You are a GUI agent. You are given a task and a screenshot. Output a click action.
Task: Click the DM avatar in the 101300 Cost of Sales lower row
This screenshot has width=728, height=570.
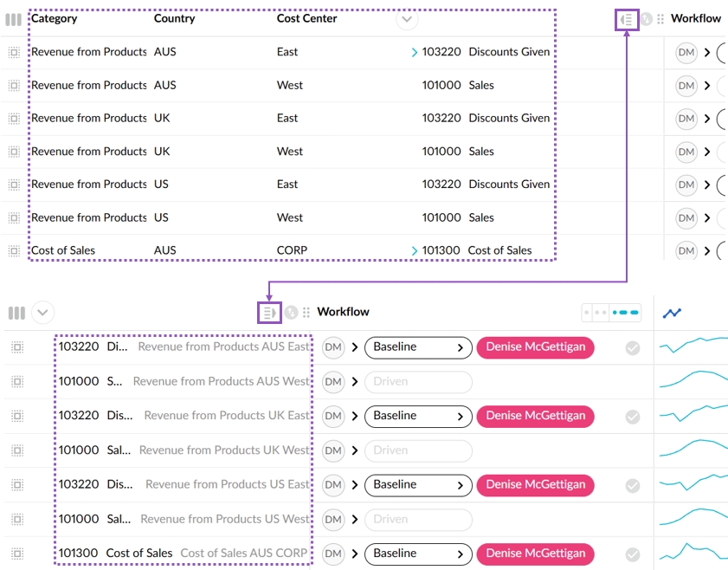click(333, 554)
